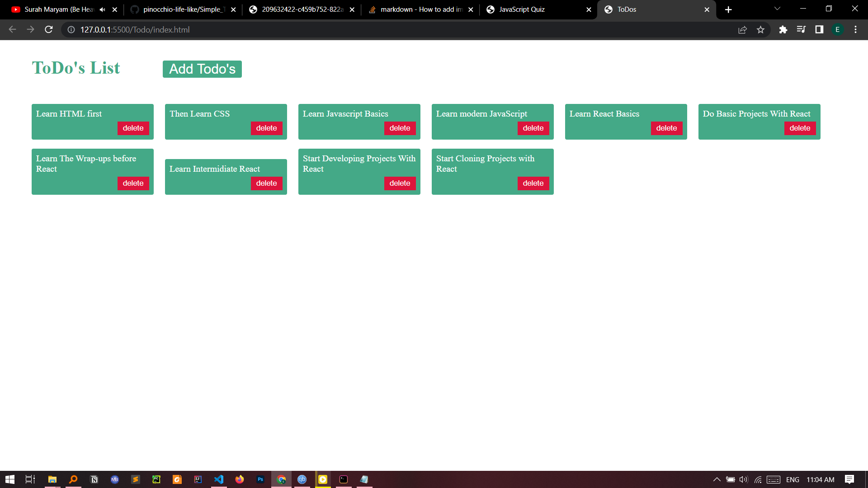This screenshot has width=868, height=488.
Task: Mute the Surah Maryam tab audio
Action: 103,9
